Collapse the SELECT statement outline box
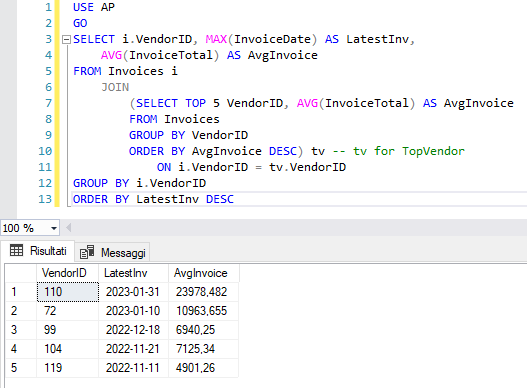 pyautogui.click(x=66, y=40)
